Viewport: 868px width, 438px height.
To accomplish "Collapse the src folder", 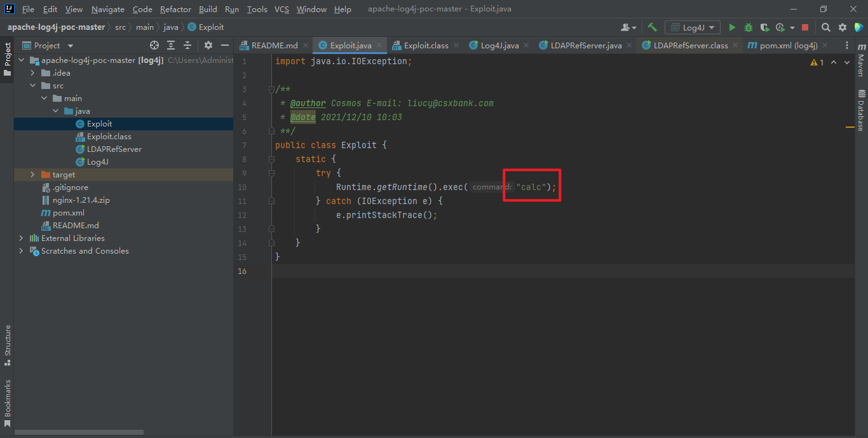I will coord(32,86).
